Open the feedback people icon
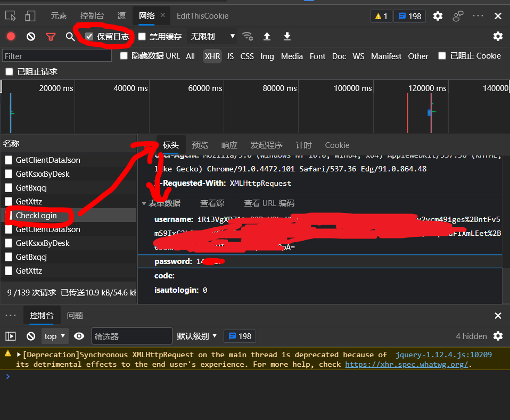 point(458,16)
